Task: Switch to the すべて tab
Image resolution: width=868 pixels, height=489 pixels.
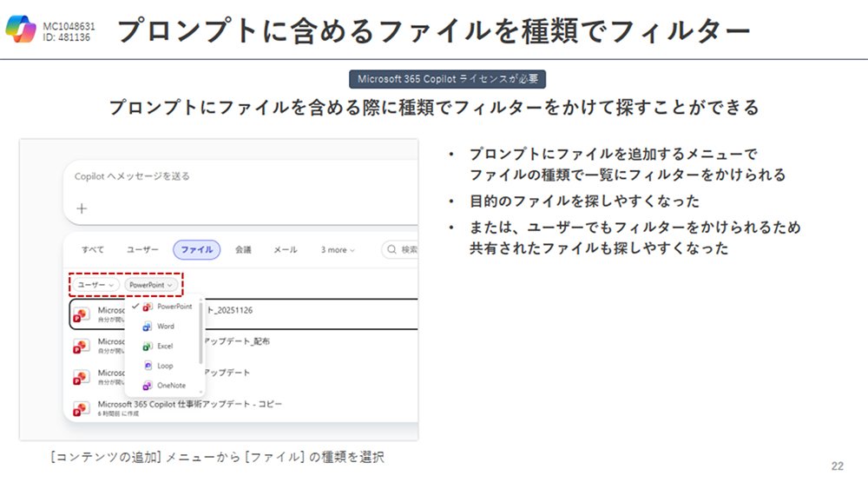Action: (x=93, y=250)
